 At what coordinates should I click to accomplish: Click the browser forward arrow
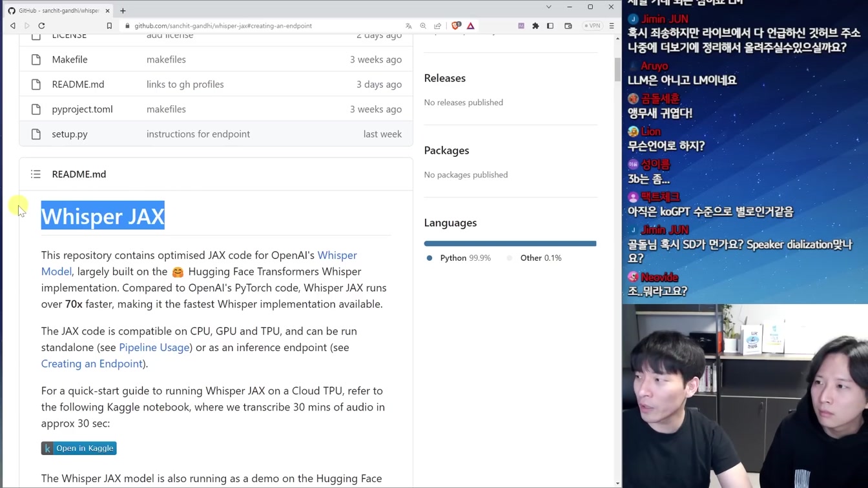pos(27,26)
